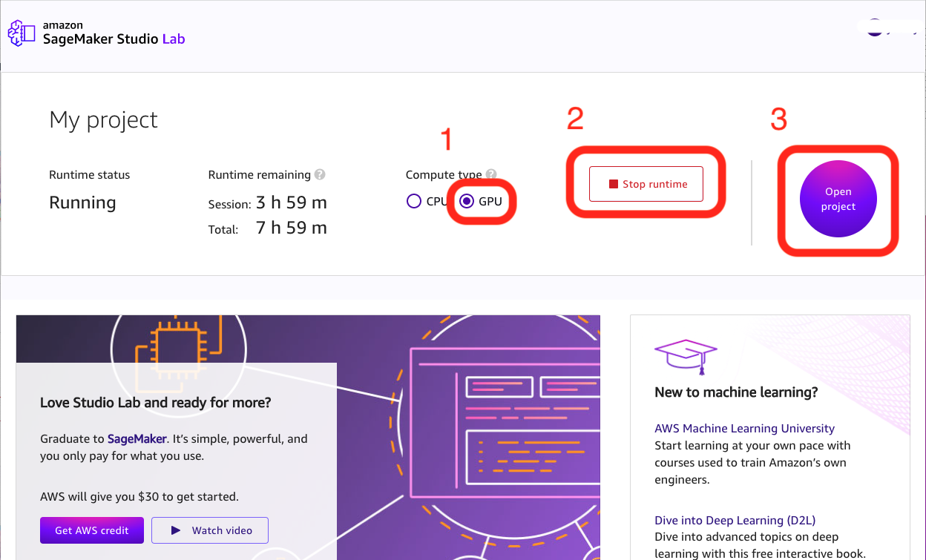This screenshot has height=560, width=926.
Task: Select the GPU compute type
Action: click(x=467, y=201)
